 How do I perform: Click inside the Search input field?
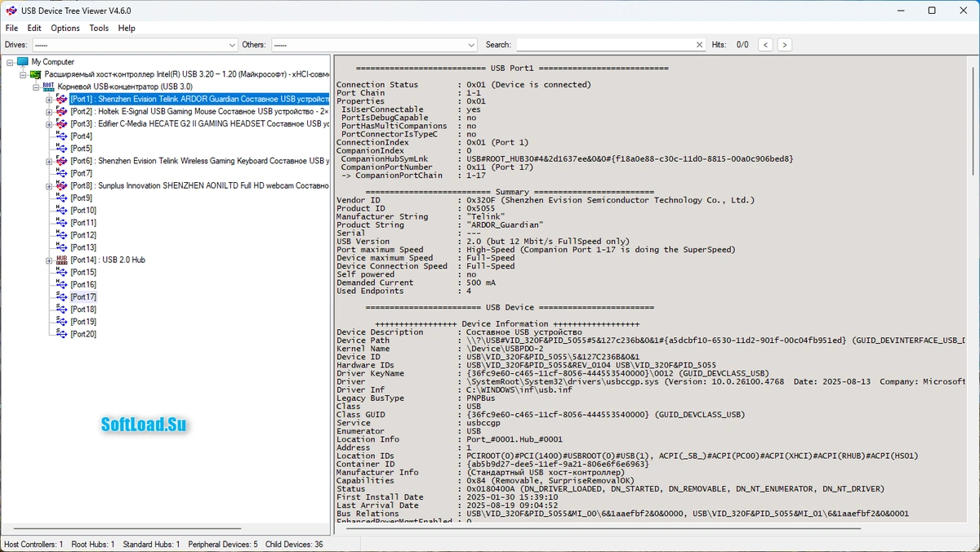604,45
